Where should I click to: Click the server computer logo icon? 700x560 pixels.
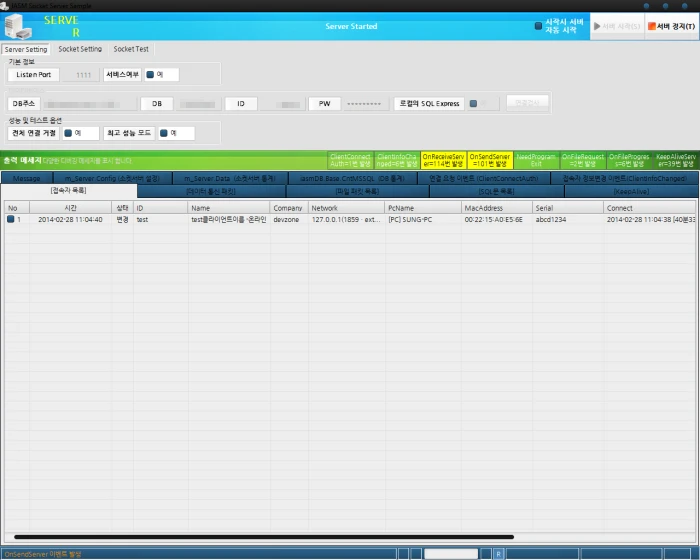click(x=18, y=26)
